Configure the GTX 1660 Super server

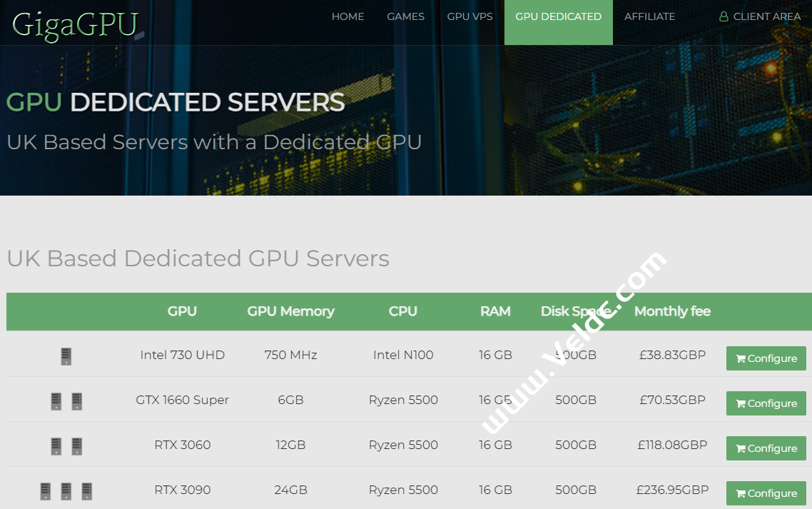coord(766,403)
